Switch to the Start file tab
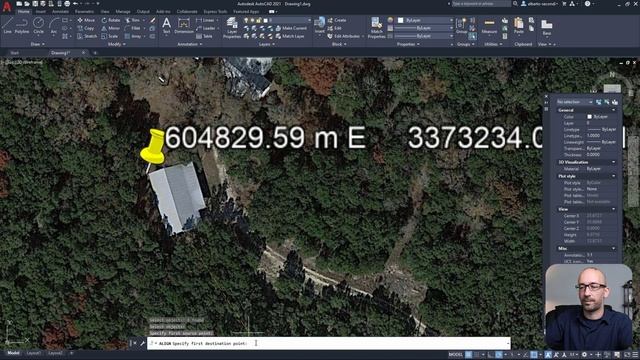 point(15,53)
